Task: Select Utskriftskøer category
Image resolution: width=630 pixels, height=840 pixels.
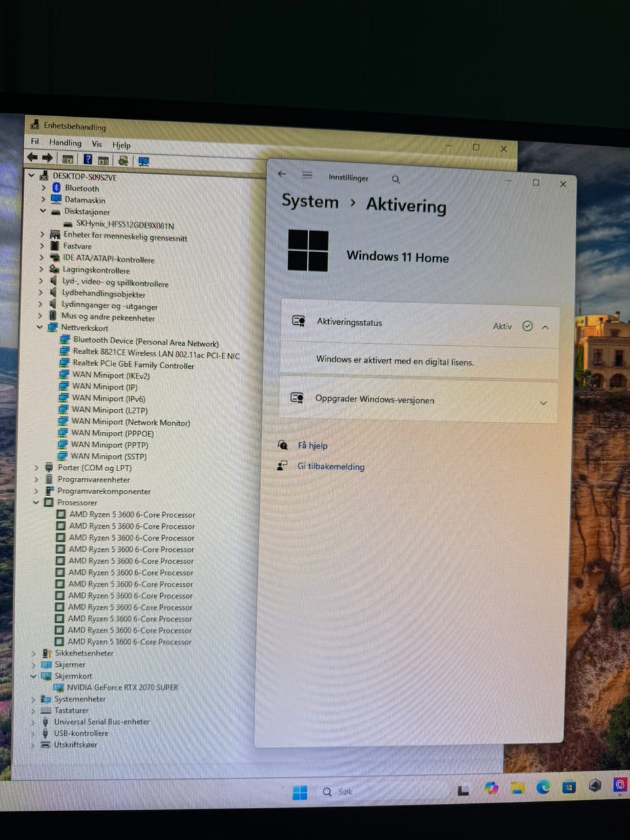Action: (x=75, y=745)
